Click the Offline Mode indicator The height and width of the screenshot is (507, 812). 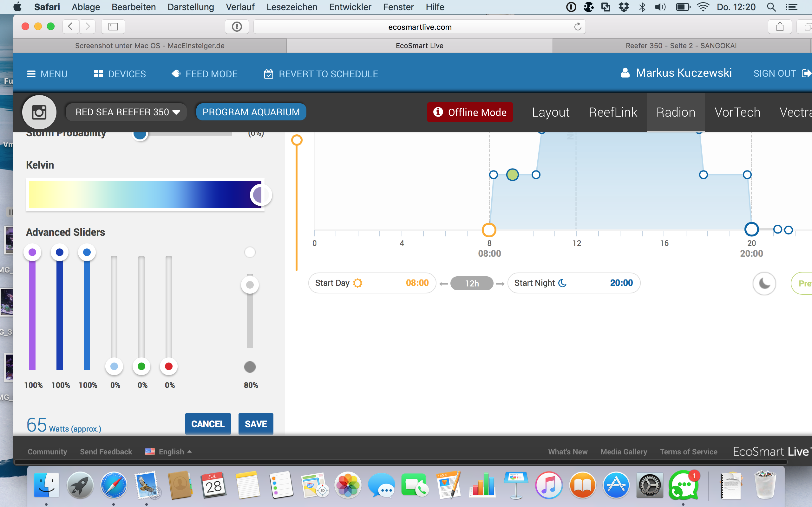(x=469, y=112)
